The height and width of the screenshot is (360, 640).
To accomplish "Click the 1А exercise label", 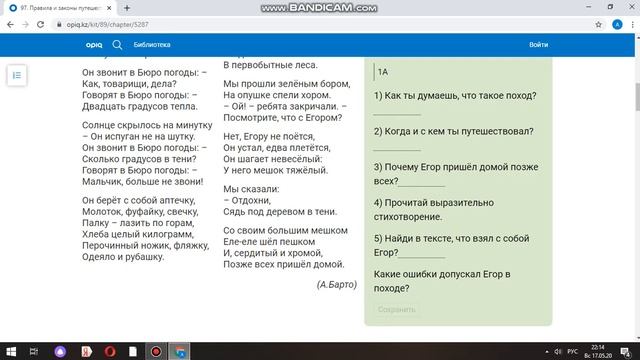I will (x=383, y=72).
